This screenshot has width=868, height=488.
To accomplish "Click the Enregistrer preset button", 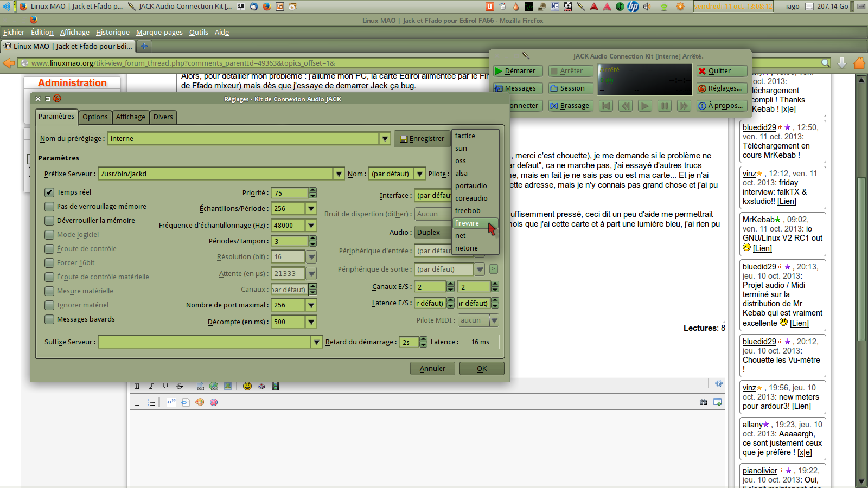I will [x=423, y=139].
